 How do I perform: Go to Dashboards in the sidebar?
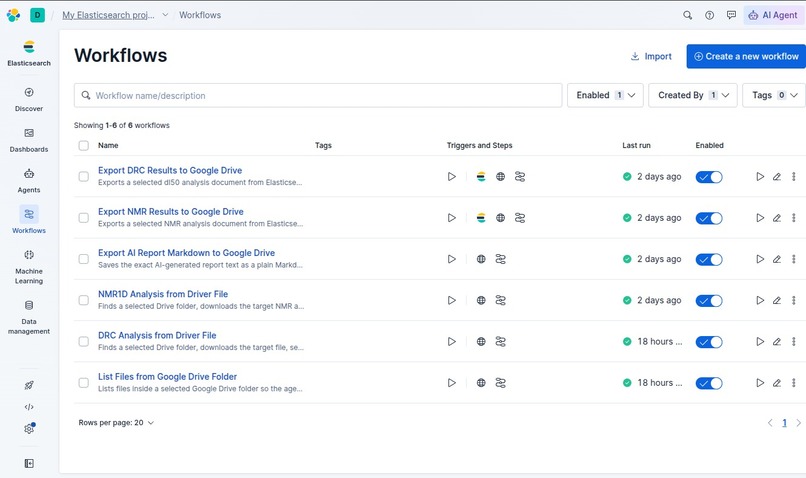[x=29, y=140]
